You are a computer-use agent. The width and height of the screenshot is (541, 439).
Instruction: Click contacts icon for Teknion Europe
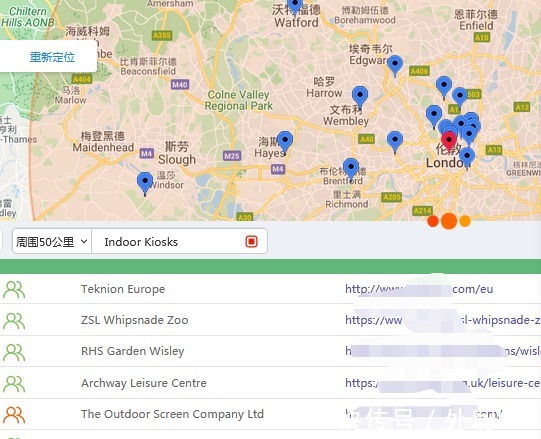click(14, 290)
